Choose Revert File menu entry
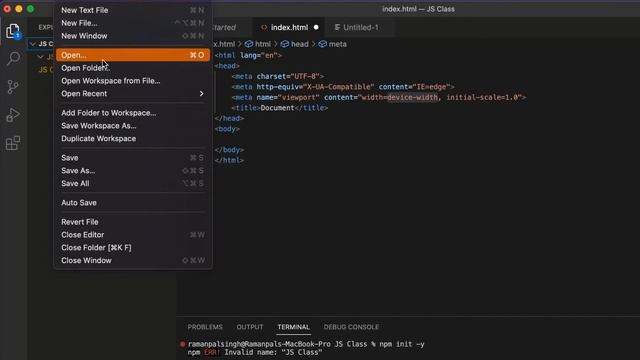 click(133, 222)
